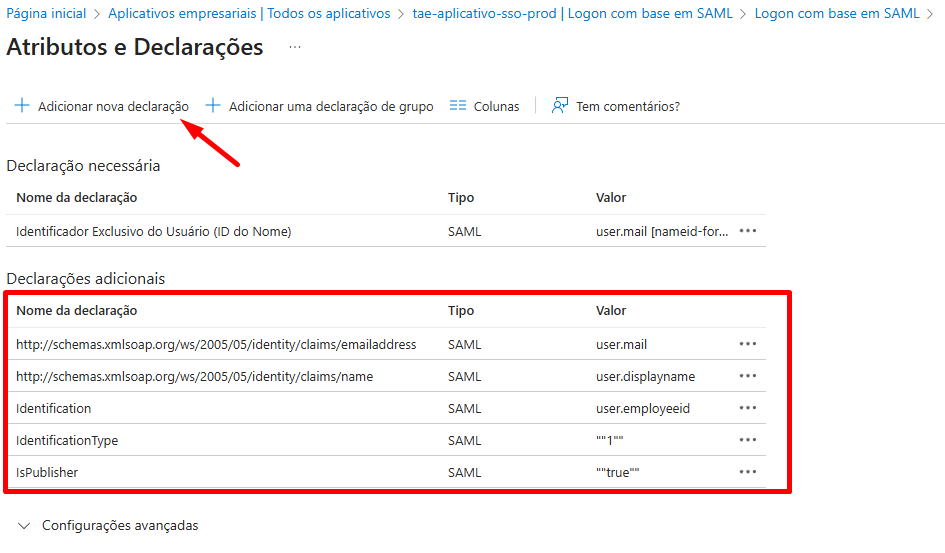Screen dimensions: 945x553
Task: Select Identificador Exclusivo do Usuário (ID do Nome)
Action: tap(154, 231)
